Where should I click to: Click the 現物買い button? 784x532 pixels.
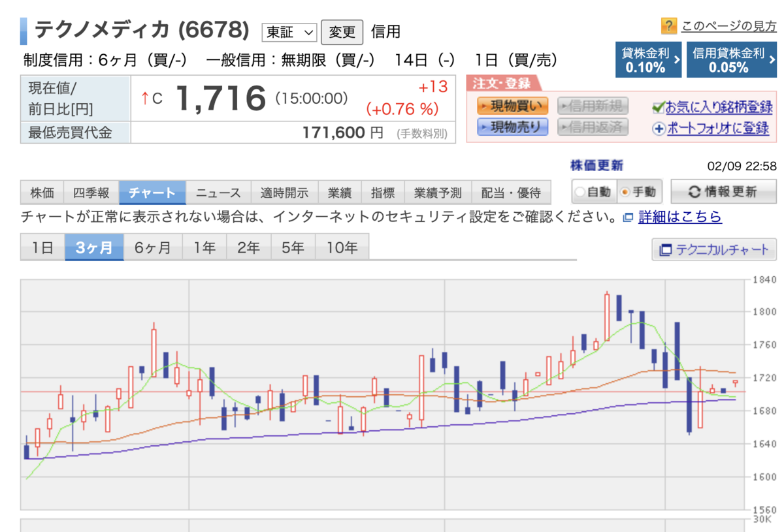pyautogui.click(x=512, y=106)
